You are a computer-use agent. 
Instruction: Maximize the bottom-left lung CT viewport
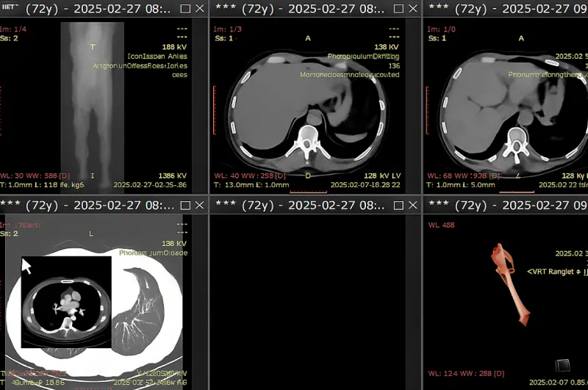184,205
